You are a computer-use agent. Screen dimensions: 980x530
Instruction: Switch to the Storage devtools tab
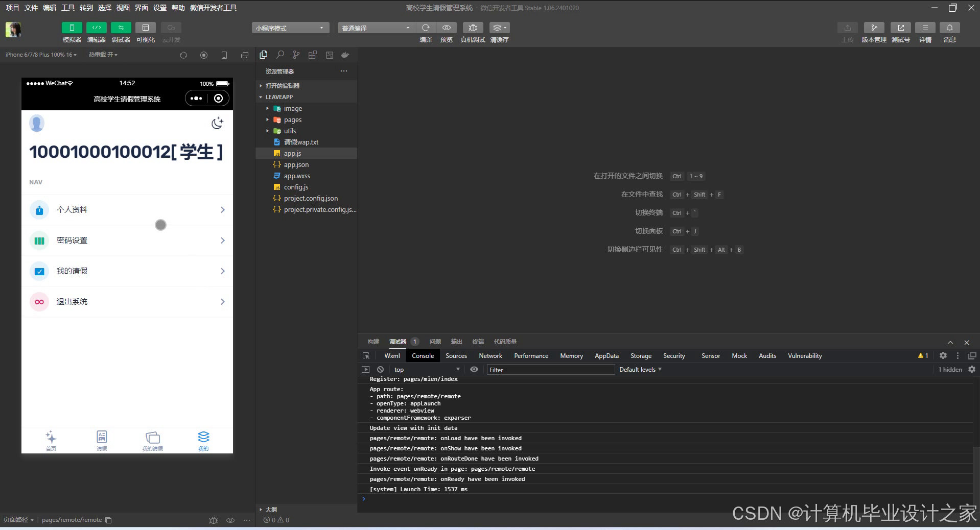click(x=641, y=356)
